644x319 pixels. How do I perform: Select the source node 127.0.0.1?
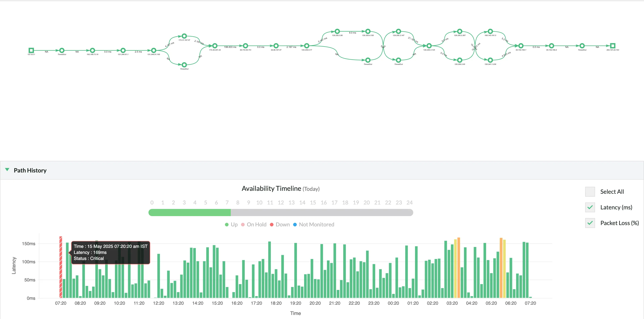pos(31,50)
